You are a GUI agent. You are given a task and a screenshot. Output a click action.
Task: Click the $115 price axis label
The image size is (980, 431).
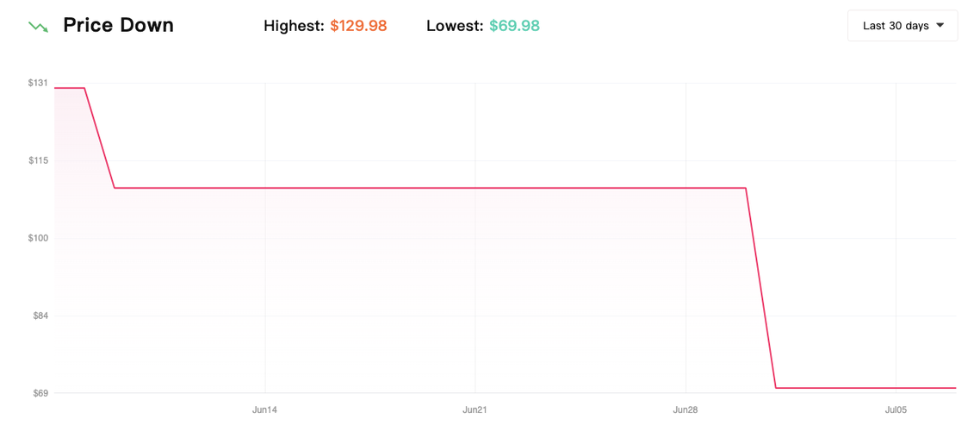click(x=38, y=160)
